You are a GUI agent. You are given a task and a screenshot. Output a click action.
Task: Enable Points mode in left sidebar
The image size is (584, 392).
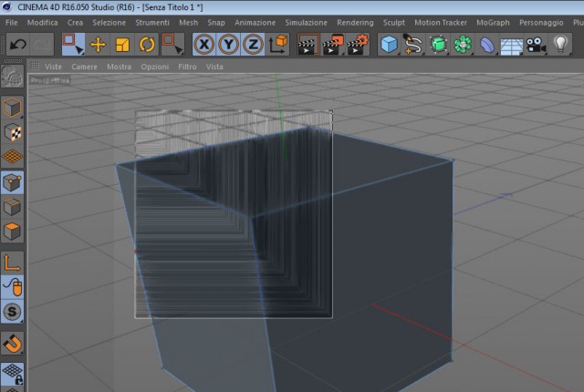(x=12, y=182)
